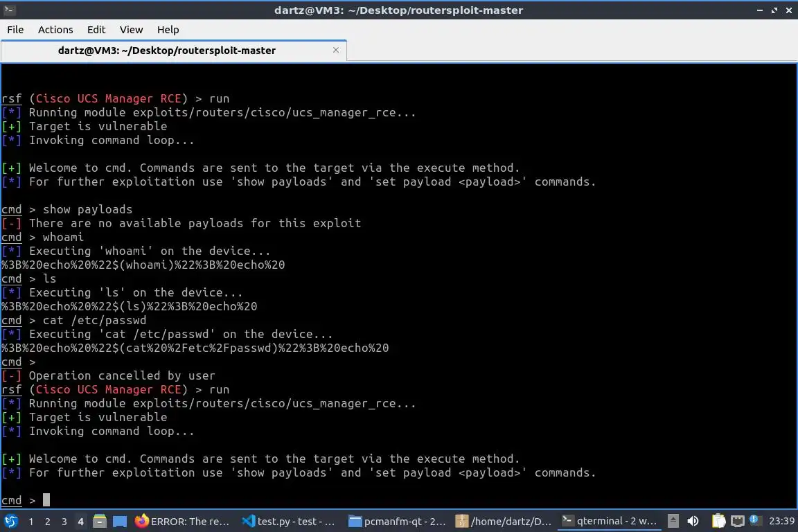Click the 'cmd > show payloads' line
Screen dimensions: 798x532
(66, 209)
